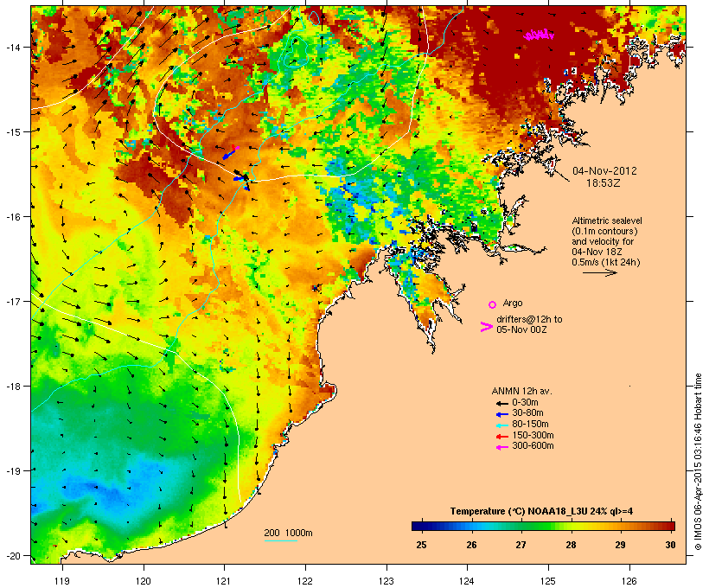Image resolution: width=709 pixels, height=588 pixels.
Task: Click the green middle of temperature colorbar
Action: click(x=543, y=526)
